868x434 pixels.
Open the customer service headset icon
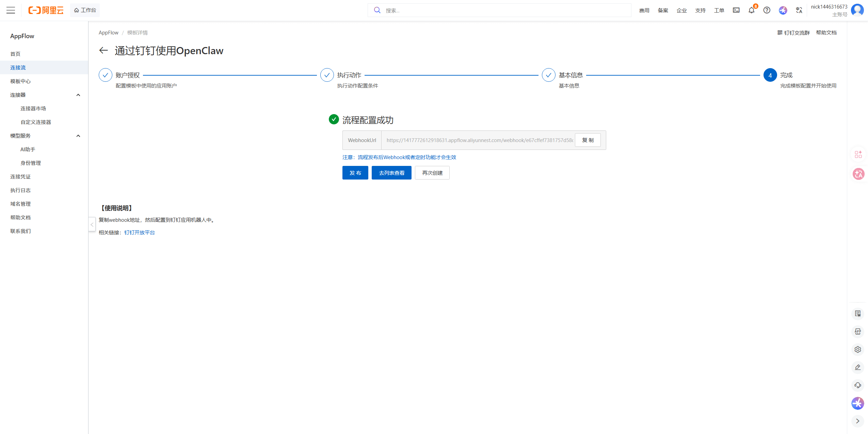(x=858, y=385)
